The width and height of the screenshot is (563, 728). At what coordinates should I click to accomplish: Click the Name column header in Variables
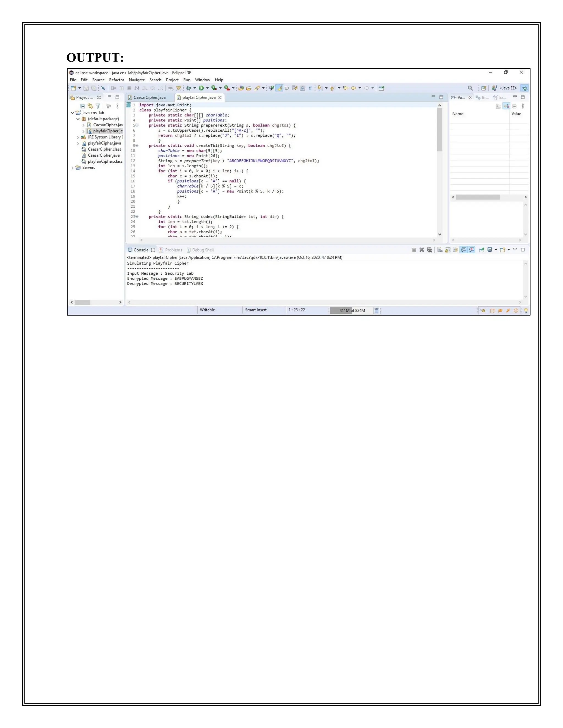pos(458,114)
